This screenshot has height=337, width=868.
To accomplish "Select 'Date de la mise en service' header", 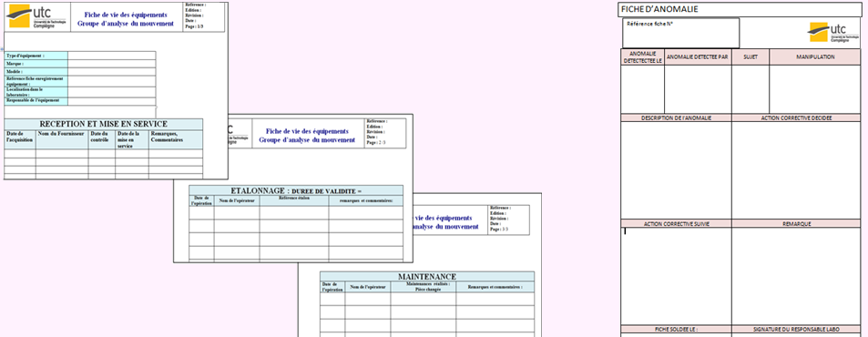I will [x=132, y=138].
